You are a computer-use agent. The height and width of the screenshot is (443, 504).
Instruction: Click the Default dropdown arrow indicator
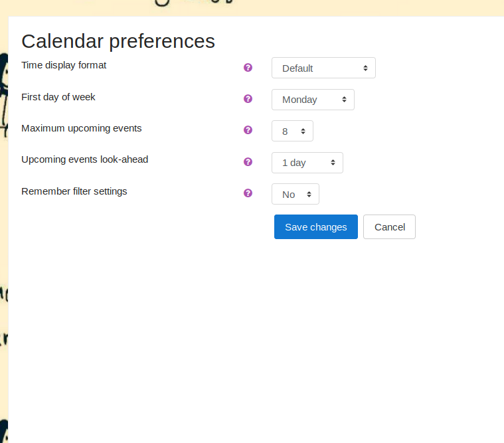click(x=365, y=68)
